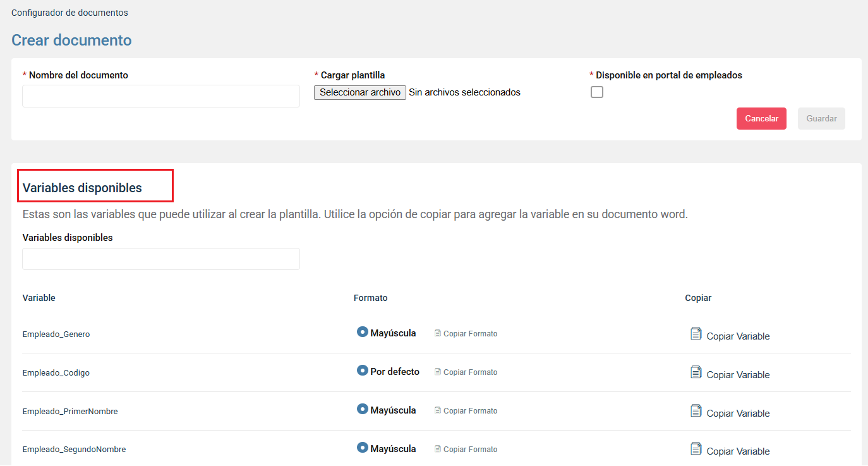Click the Copiar Variable icon for Empleado_PrimerNombre

(x=696, y=410)
